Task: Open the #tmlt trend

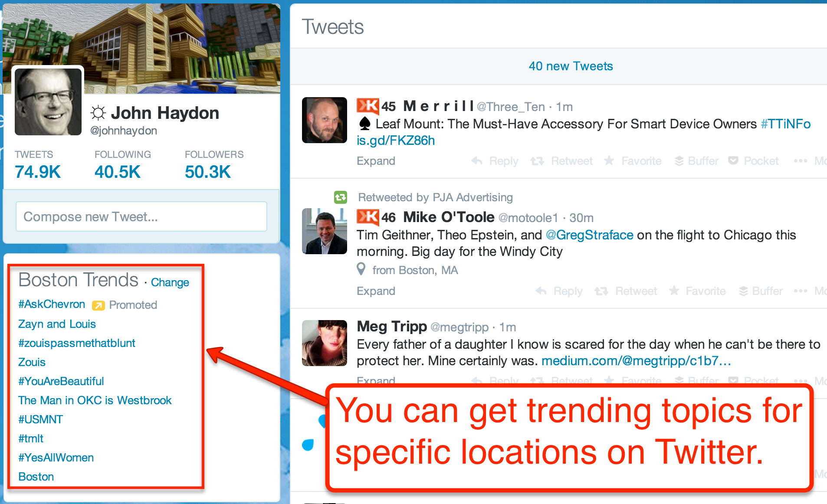Action: click(31, 439)
